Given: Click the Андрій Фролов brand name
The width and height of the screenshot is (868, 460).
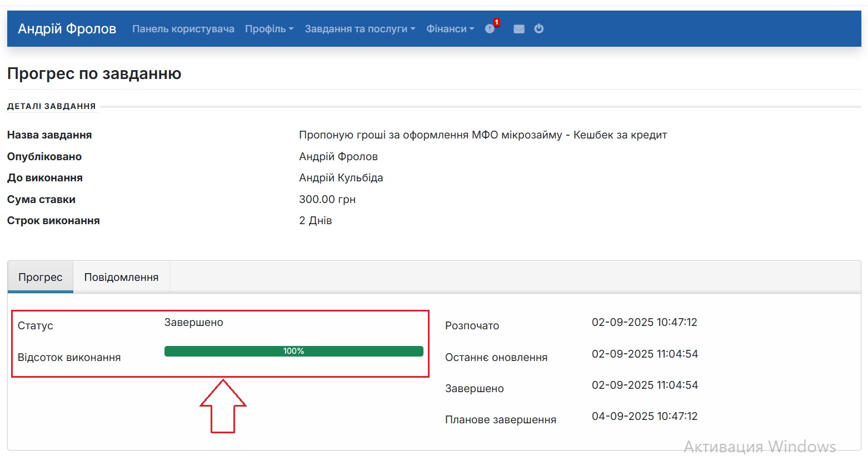Looking at the screenshot, I should [x=66, y=28].
